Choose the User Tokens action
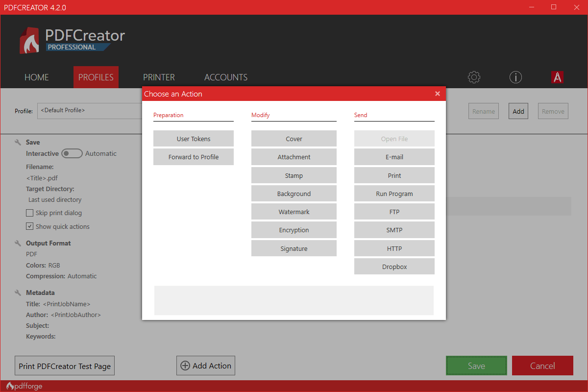The height and width of the screenshot is (392, 588). pyautogui.click(x=194, y=139)
